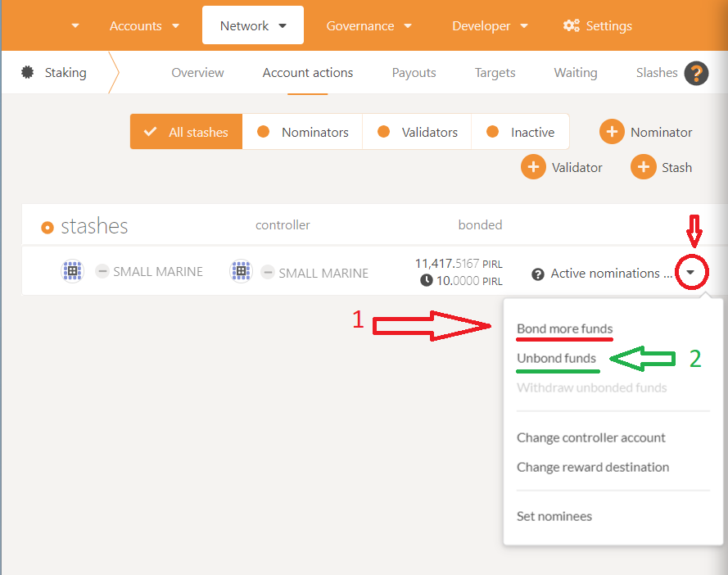The image size is (728, 575).
Task: Open Settings page
Action: [x=598, y=25]
